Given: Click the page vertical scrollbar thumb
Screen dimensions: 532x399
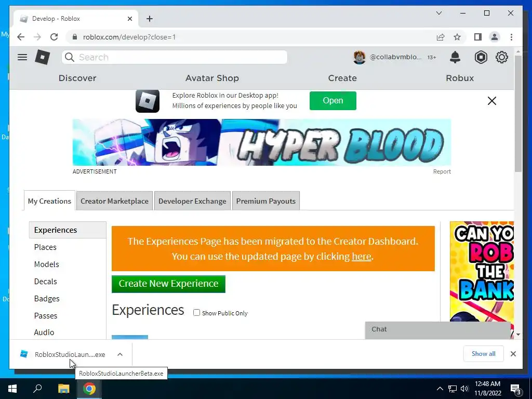Looking at the screenshot, I should [x=518, y=114].
